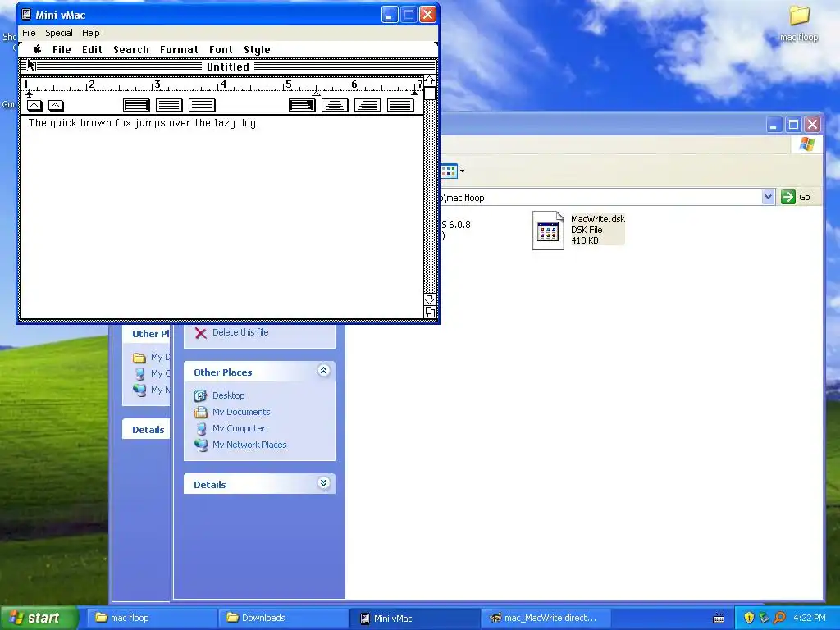Open the Style menu in MacWrite
The image size is (840, 630).
pos(257,50)
